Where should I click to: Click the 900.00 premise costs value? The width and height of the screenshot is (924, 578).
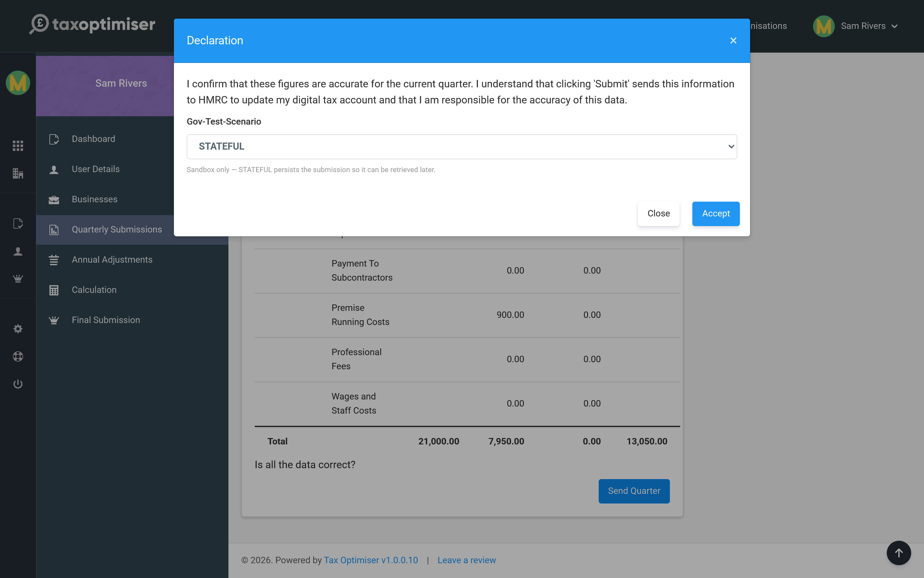coord(510,315)
